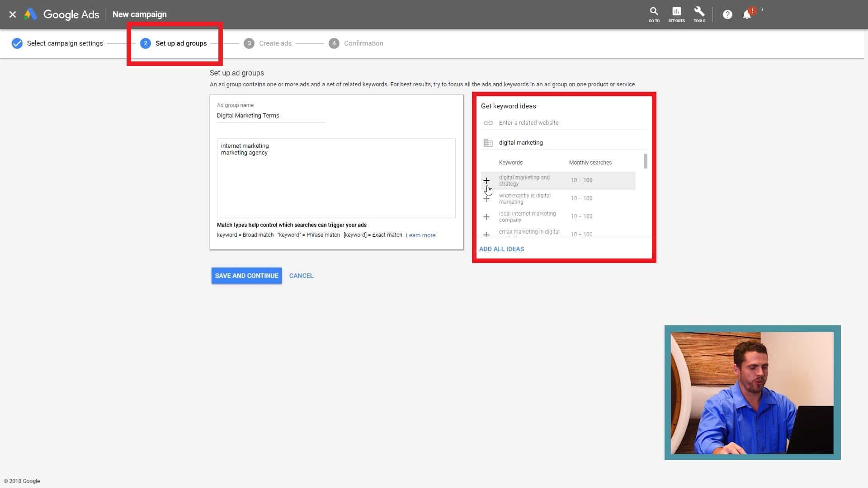Screen dimensions: 868x488
Task: Click the Save and Continue button
Action: [246, 276]
